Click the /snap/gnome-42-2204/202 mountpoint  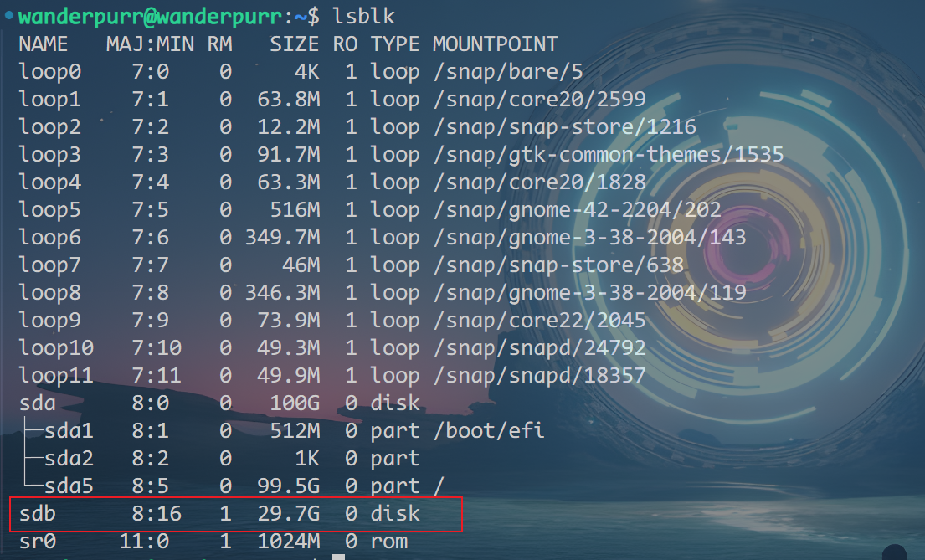[577, 210]
